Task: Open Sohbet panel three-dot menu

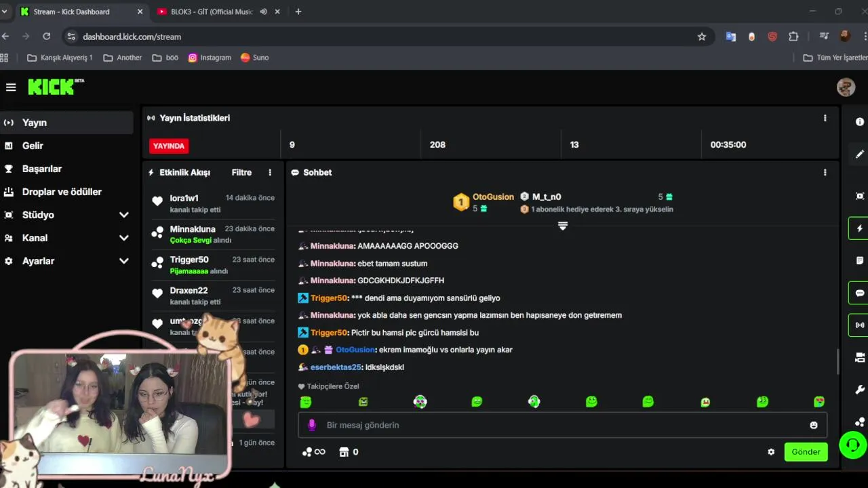Action: (x=825, y=173)
